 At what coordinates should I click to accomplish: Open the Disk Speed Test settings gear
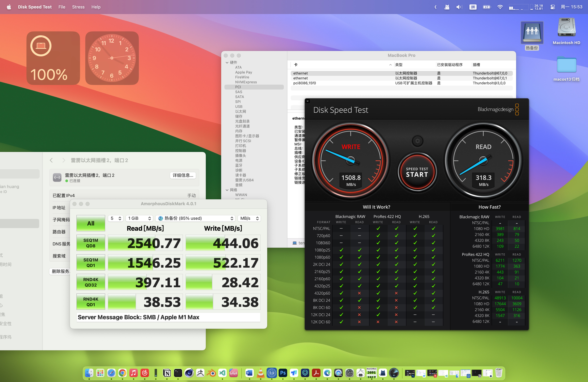point(417,141)
